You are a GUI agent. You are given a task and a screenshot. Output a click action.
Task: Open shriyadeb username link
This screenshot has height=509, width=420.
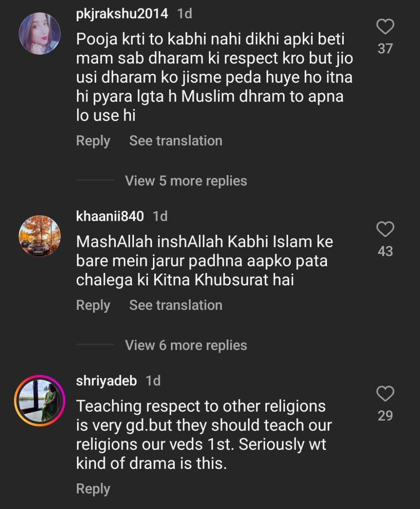pyautogui.click(x=106, y=381)
